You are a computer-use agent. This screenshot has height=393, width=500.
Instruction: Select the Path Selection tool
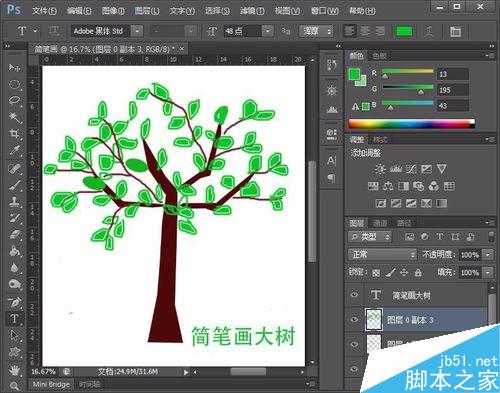(14, 335)
